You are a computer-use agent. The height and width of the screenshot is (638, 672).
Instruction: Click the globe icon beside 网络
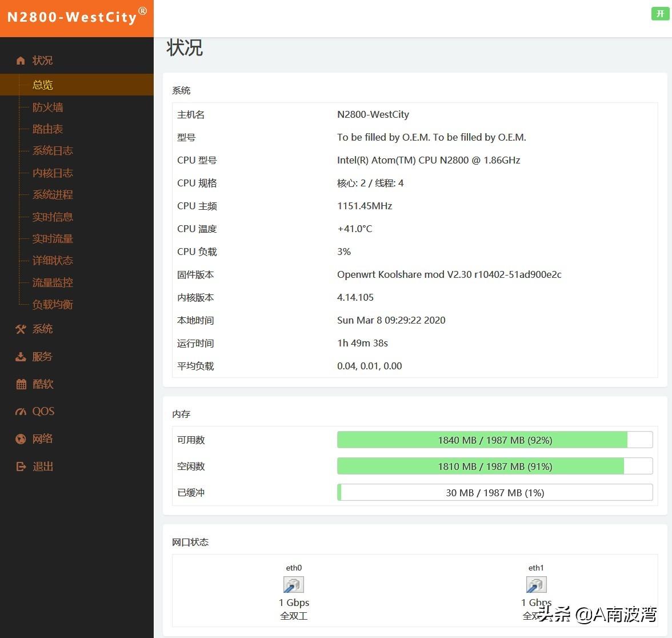pyautogui.click(x=21, y=439)
